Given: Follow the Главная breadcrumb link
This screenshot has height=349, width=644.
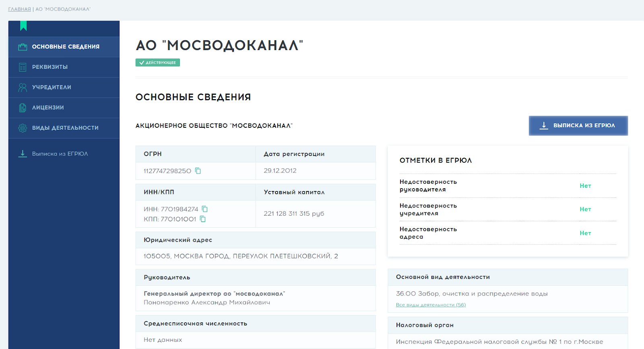Looking at the screenshot, I should [19, 9].
